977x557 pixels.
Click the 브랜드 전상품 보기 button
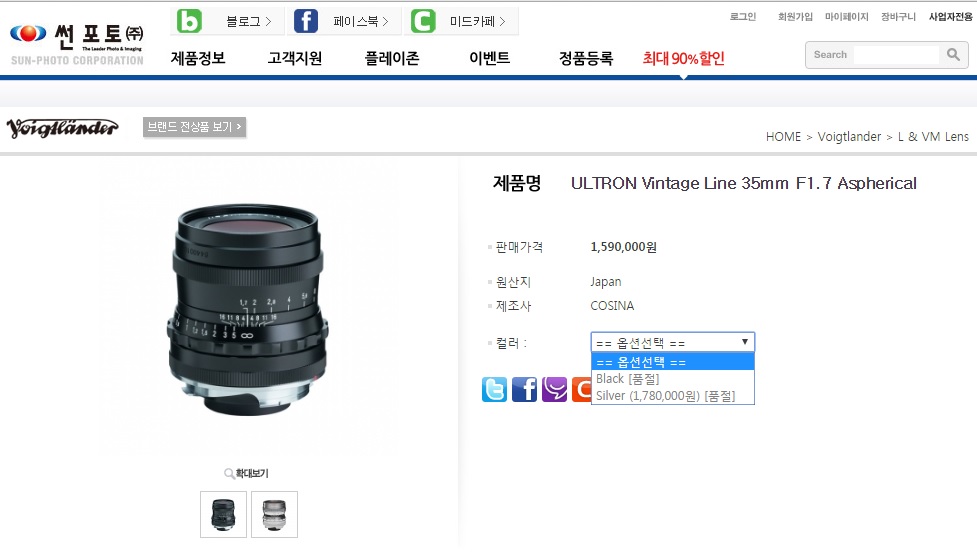[x=194, y=127]
